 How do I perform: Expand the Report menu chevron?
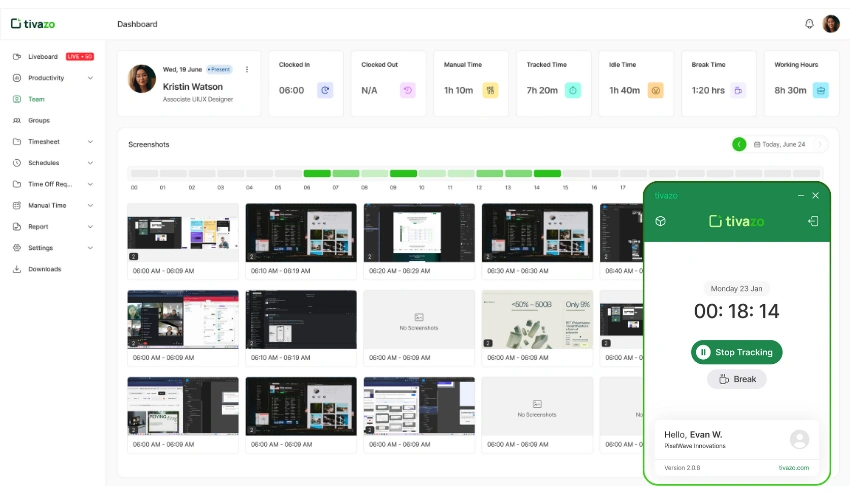tap(90, 227)
